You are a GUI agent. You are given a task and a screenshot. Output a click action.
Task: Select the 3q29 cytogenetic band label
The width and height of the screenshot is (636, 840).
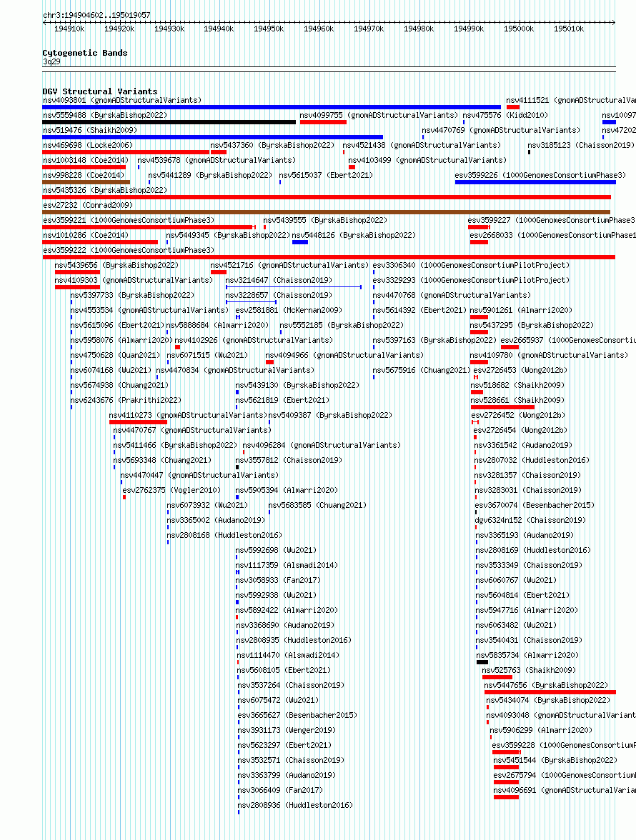pyautogui.click(x=51, y=61)
